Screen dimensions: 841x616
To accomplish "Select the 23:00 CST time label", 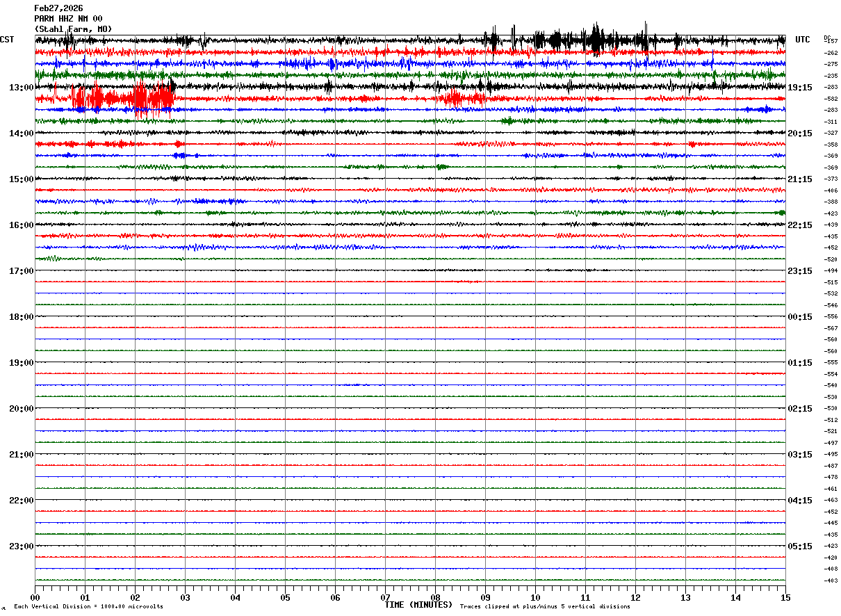I will coord(22,546).
